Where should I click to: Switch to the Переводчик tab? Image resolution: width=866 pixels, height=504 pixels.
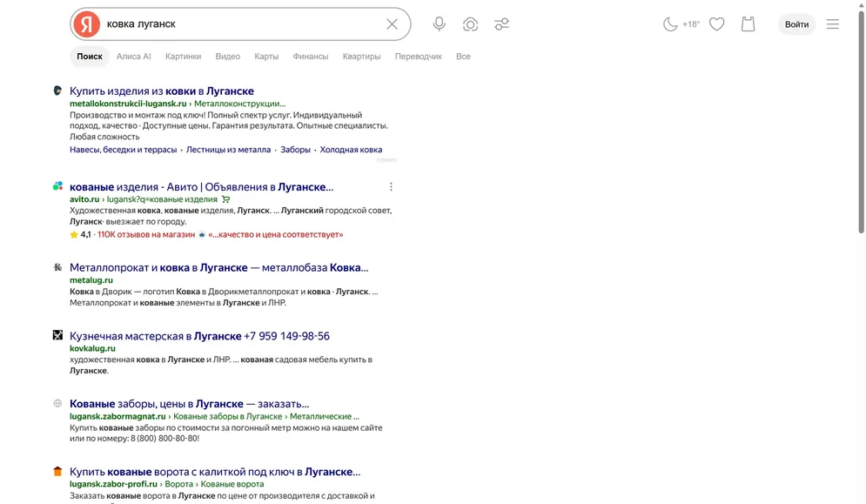pos(418,57)
